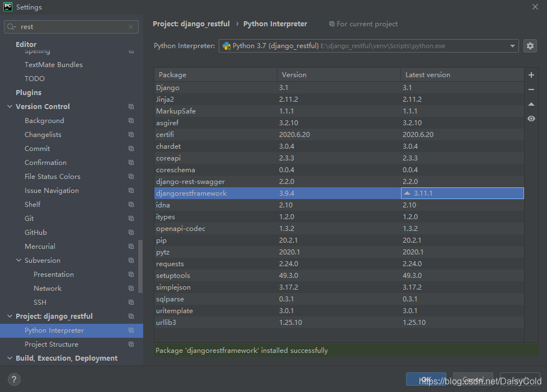
Task: Select the setuptools package row
Action: 339,275
